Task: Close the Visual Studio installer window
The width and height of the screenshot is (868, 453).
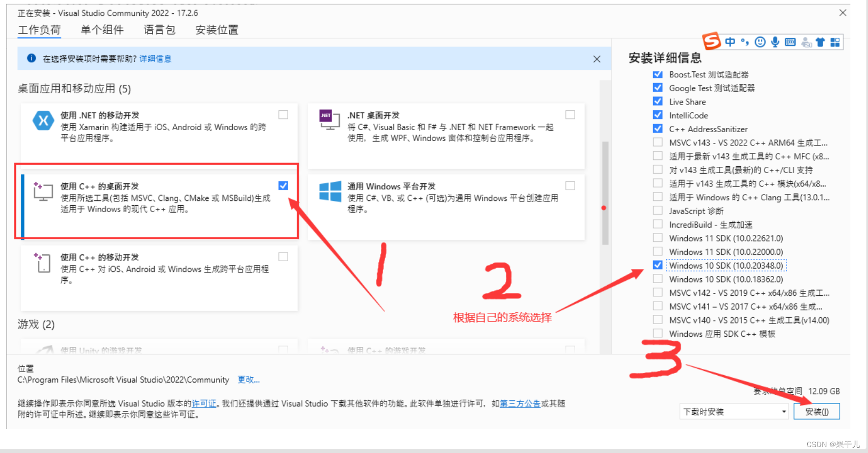Action: (843, 13)
